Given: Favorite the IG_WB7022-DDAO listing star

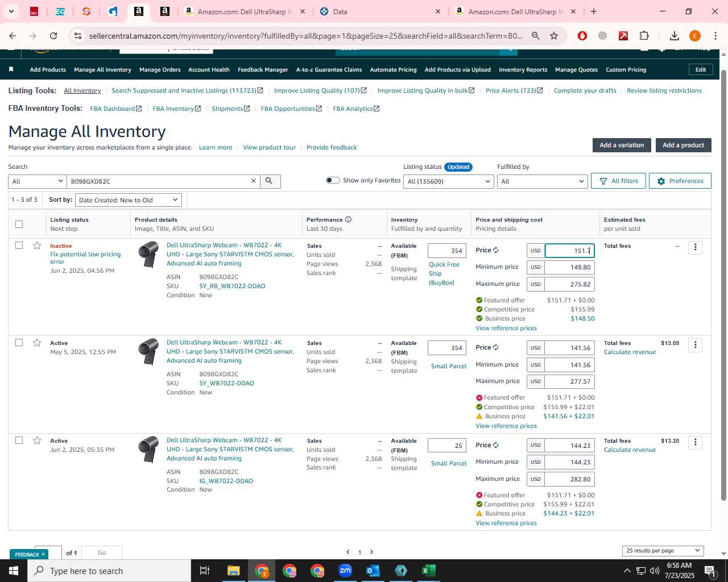Looking at the screenshot, I should click(37, 440).
